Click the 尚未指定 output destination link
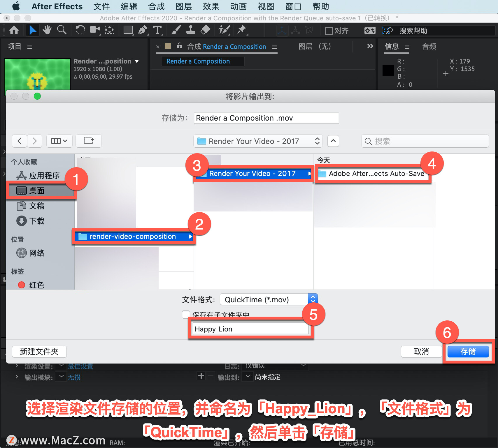Screen dimensions: 498x448 pos(267,377)
